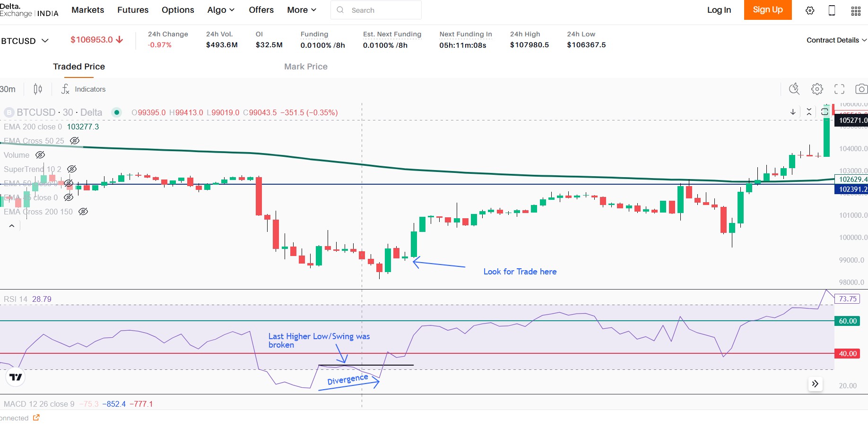Open the Algo dropdown menu

(x=221, y=10)
